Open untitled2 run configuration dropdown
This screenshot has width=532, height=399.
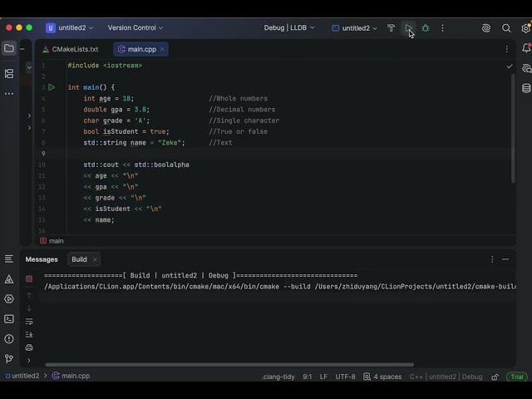pyautogui.click(x=354, y=28)
